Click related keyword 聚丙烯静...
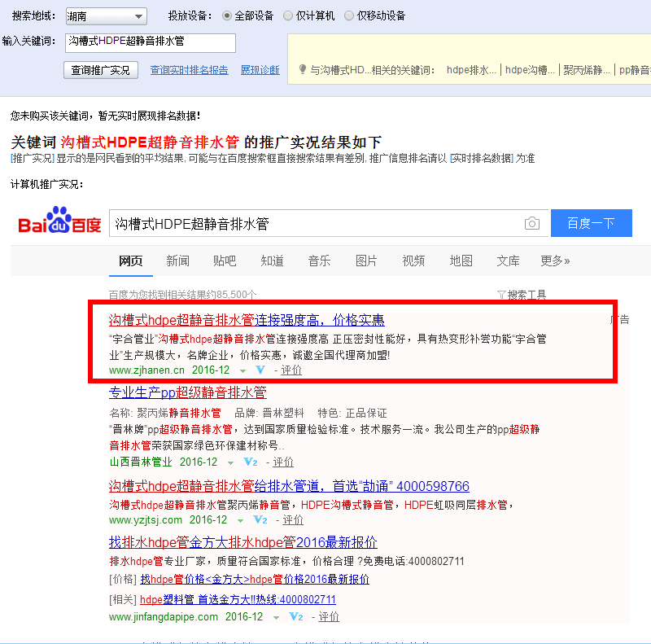651x644 pixels. tap(587, 70)
